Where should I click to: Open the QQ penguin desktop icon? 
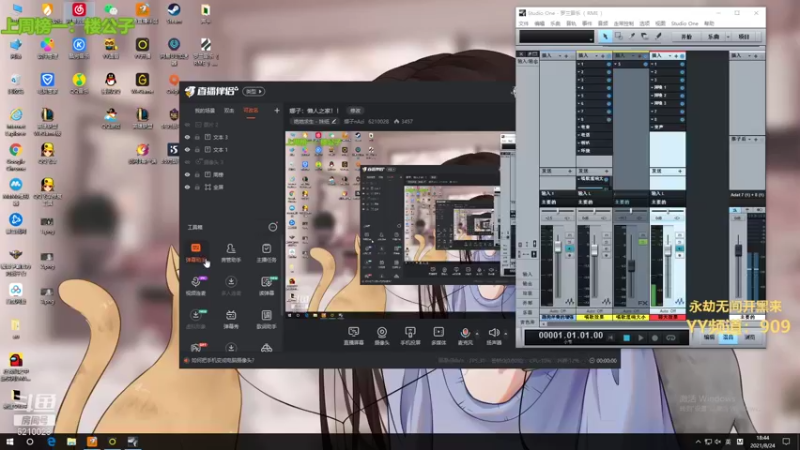[110, 80]
